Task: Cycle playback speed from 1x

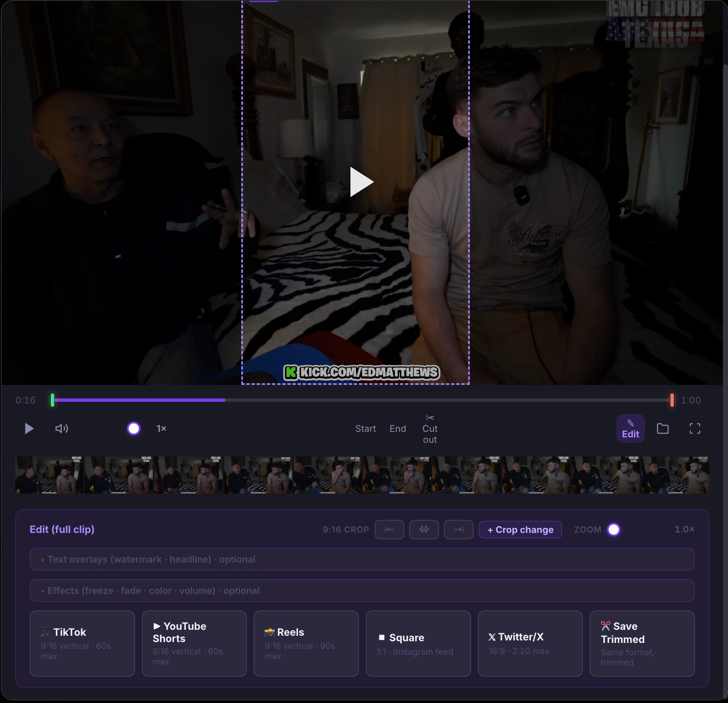Action: click(x=161, y=428)
